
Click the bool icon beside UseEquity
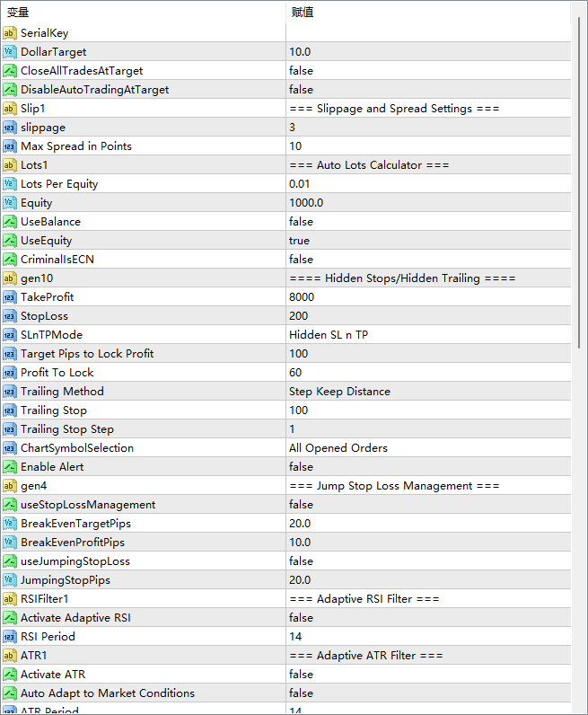10,241
